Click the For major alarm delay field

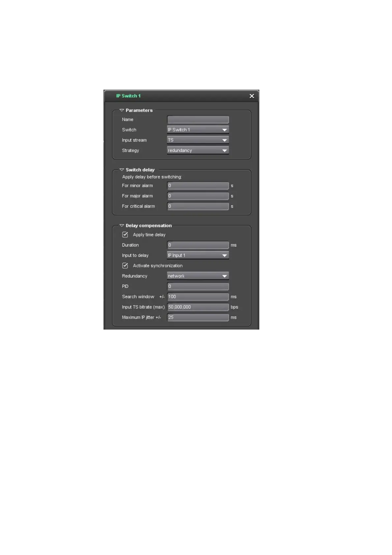(198, 196)
